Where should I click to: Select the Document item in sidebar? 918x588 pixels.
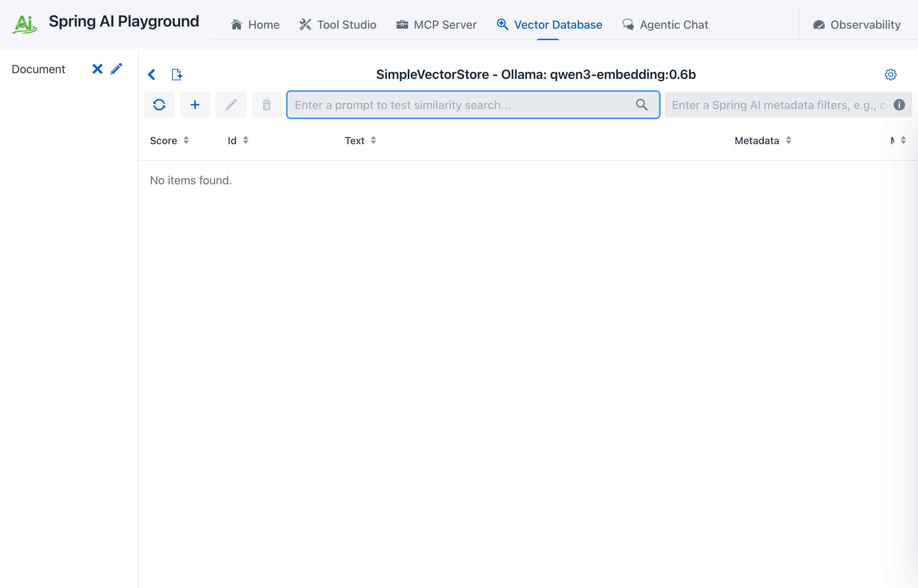[39, 69]
